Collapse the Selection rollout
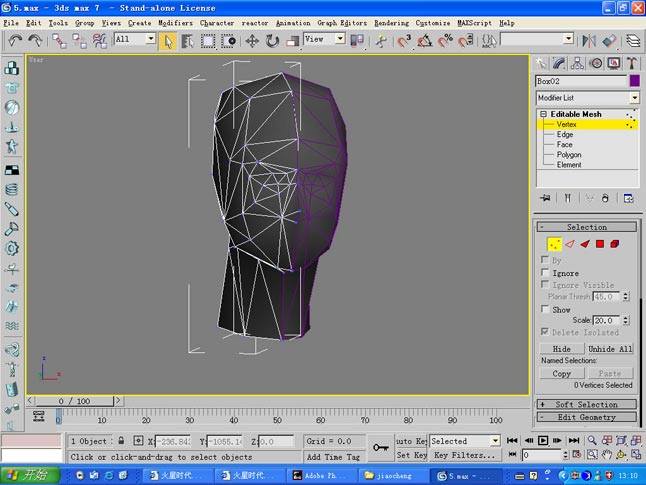The height and width of the screenshot is (485, 646). (x=587, y=227)
